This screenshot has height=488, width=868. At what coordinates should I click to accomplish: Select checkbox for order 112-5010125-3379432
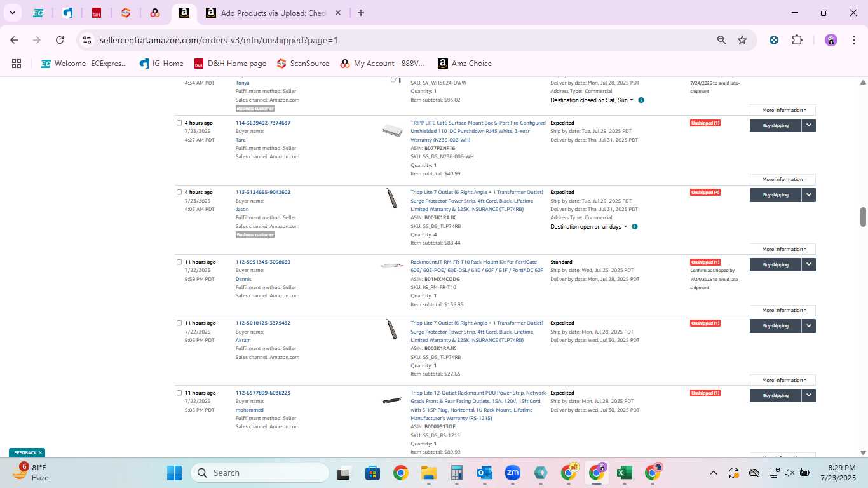coord(179,323)
